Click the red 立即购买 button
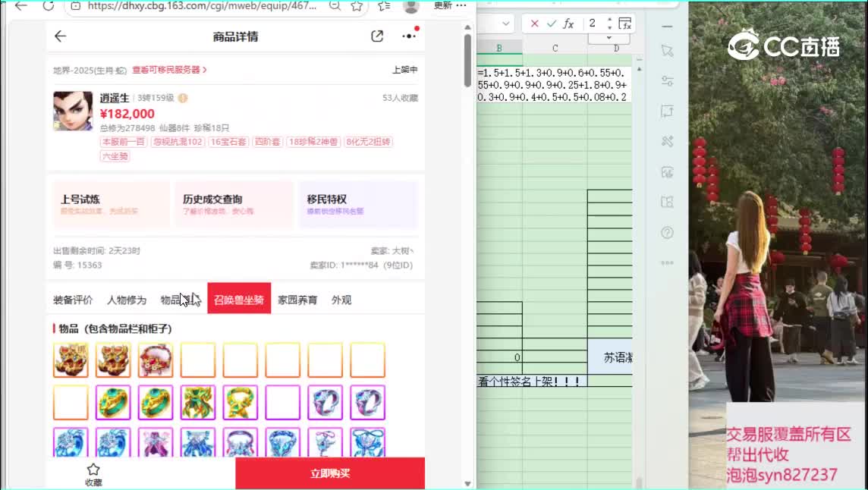Viewport: 868px width, 490px height. [330, 473]
